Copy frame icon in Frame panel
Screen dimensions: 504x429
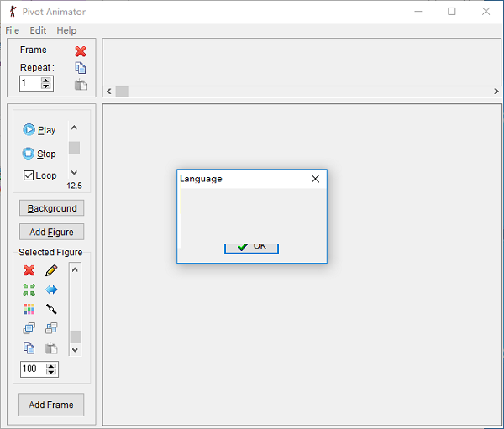(81, 68)
